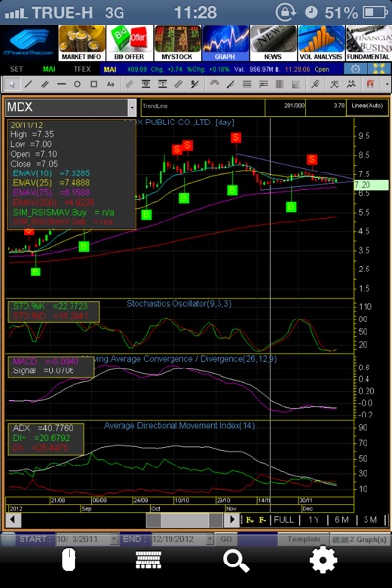Open the Bid Offer section

pos(129,43)
